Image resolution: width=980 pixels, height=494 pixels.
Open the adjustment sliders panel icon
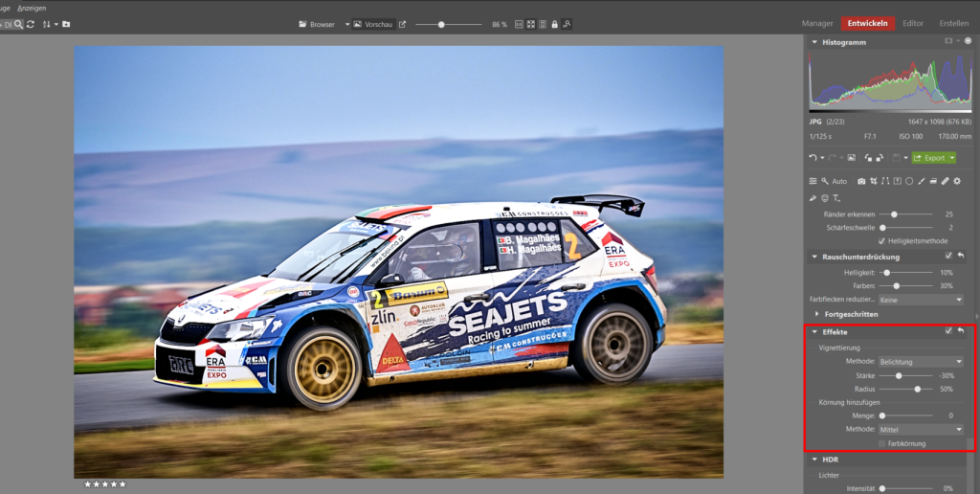point(813,181)
